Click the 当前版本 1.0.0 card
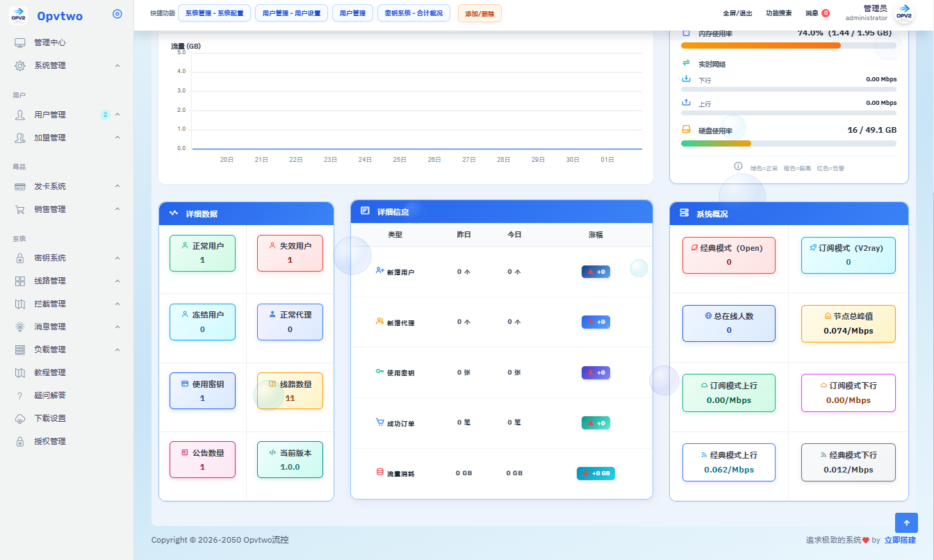934x560 pixels. point(290,460)
